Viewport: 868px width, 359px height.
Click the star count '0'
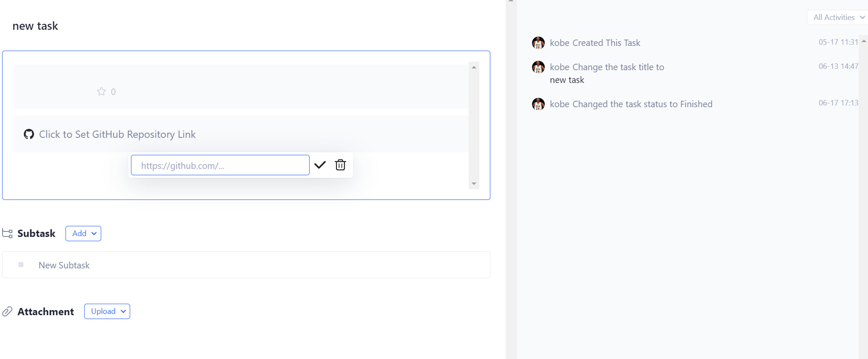pyautogui.click(x=113, y=92)
